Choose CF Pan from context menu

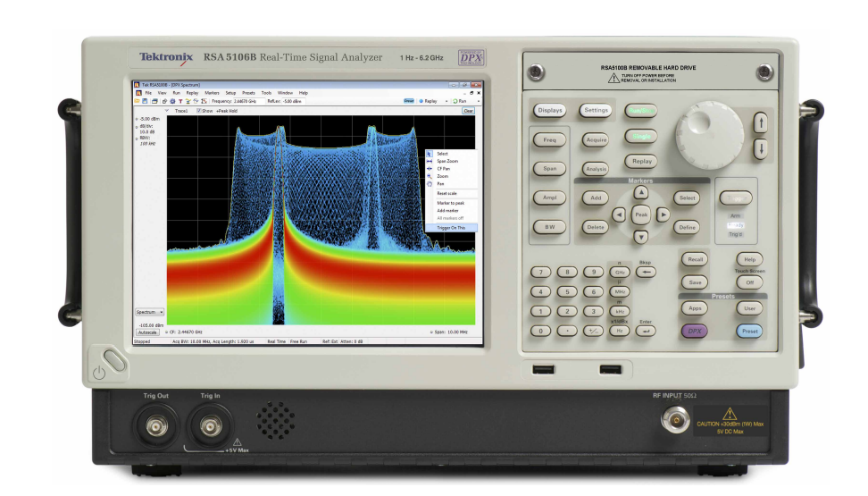tap(451, 169)
